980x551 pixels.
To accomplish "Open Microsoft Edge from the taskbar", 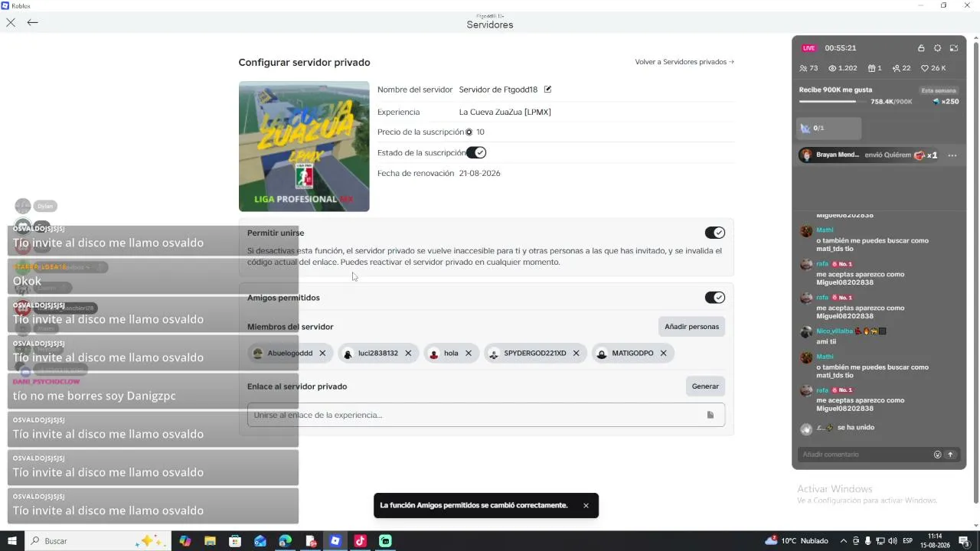I will click(x=286, y=541).
